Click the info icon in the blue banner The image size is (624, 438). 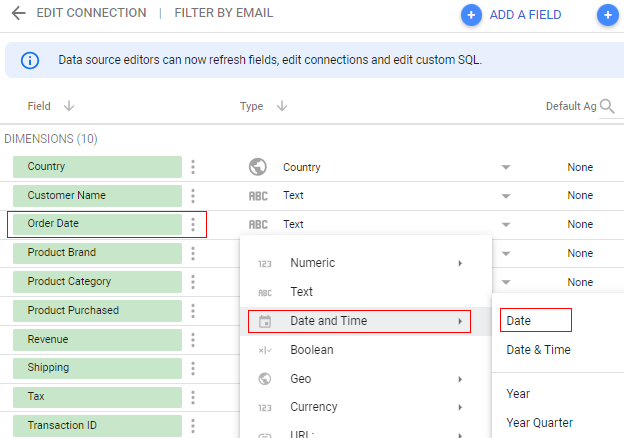(30, 60)
